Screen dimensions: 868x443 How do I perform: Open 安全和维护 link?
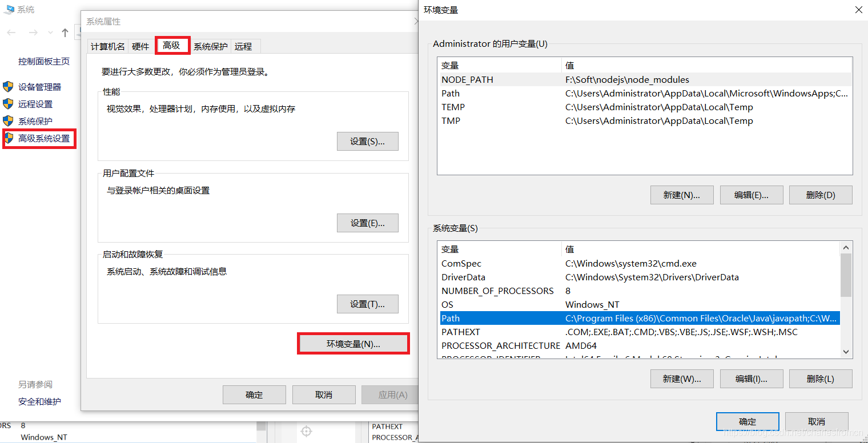coord(39,401)
